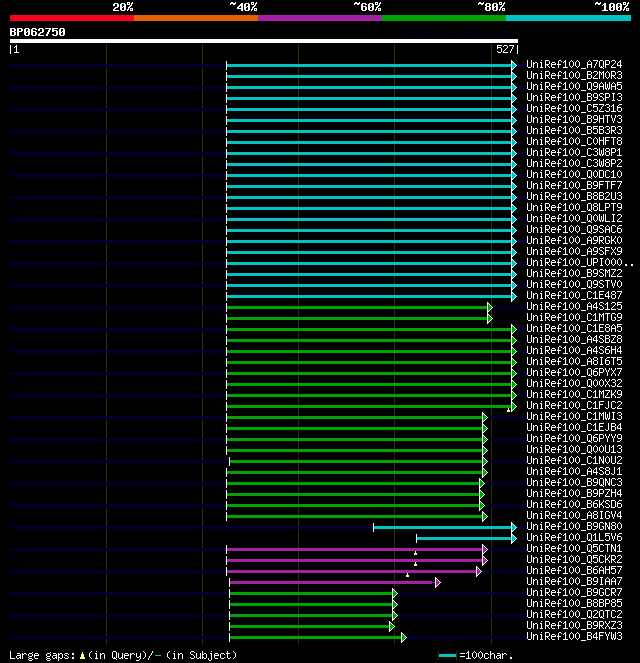The image size is (640, 663).
Task: Select the UniRef100_C1MZK9 label
Action: click(574, 395)
